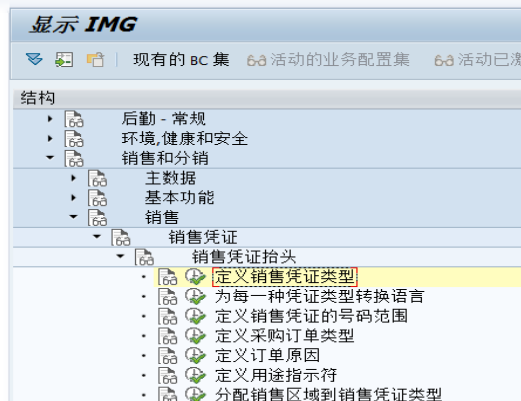Select 基本功能 tree row text

point(179,198)
